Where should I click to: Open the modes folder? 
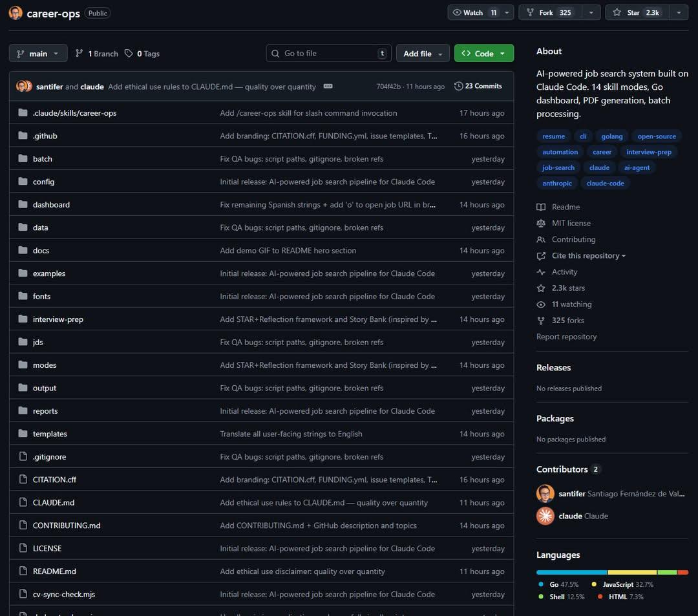(45, 365)
